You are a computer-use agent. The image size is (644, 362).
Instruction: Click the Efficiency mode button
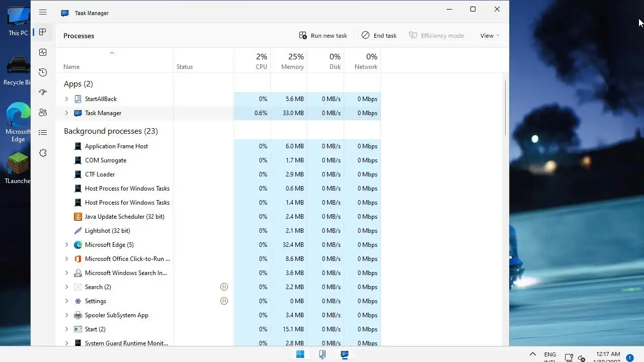click(x=436, y=36)
